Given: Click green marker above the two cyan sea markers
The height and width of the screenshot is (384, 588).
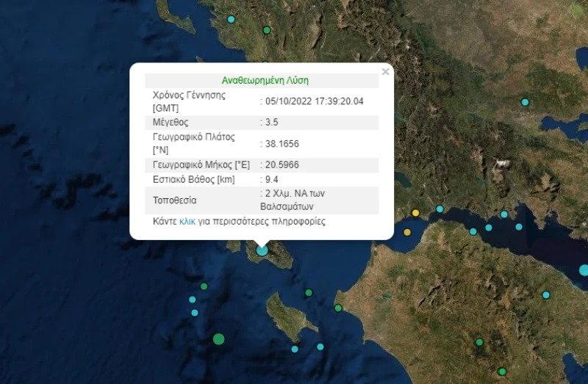Looking at the screenshot, I should pyautogui.click(x=204, y=286).
